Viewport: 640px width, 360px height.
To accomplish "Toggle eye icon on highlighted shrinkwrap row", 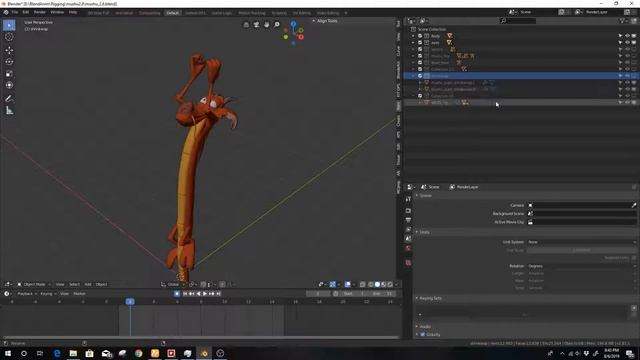I will point(627,76).
